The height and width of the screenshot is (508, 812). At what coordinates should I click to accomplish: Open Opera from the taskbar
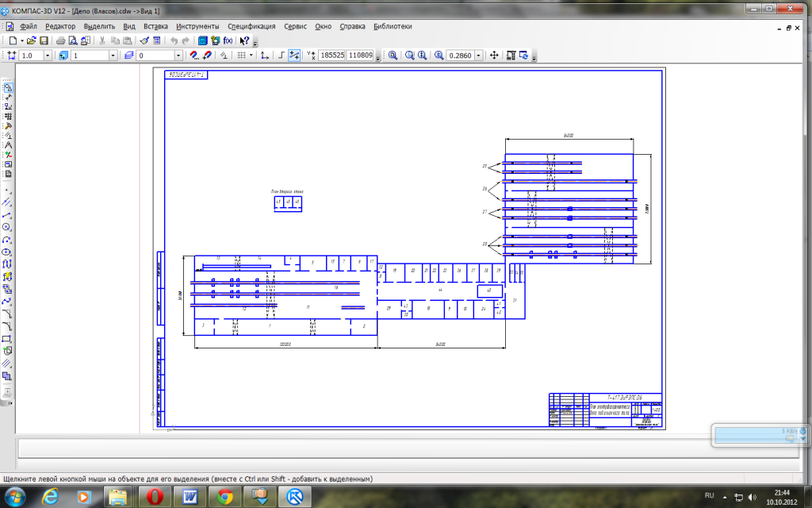[155, 497]
